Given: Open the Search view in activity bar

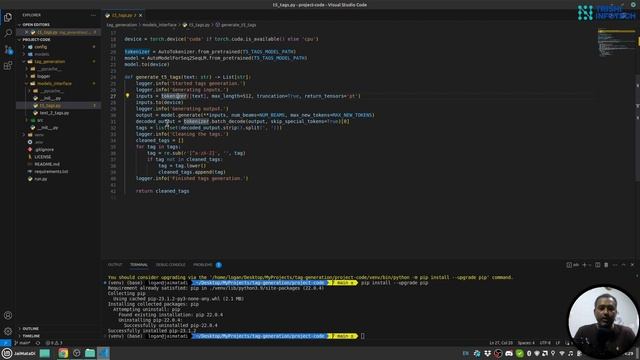Looking at the screenshot, I should click(8, 33).
